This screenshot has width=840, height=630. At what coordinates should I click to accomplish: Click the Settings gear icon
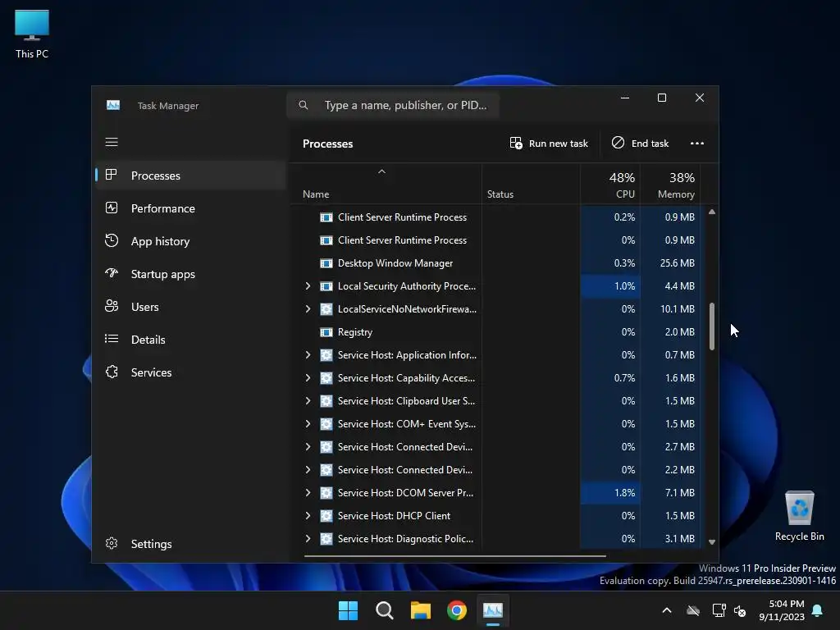(112, 543)
